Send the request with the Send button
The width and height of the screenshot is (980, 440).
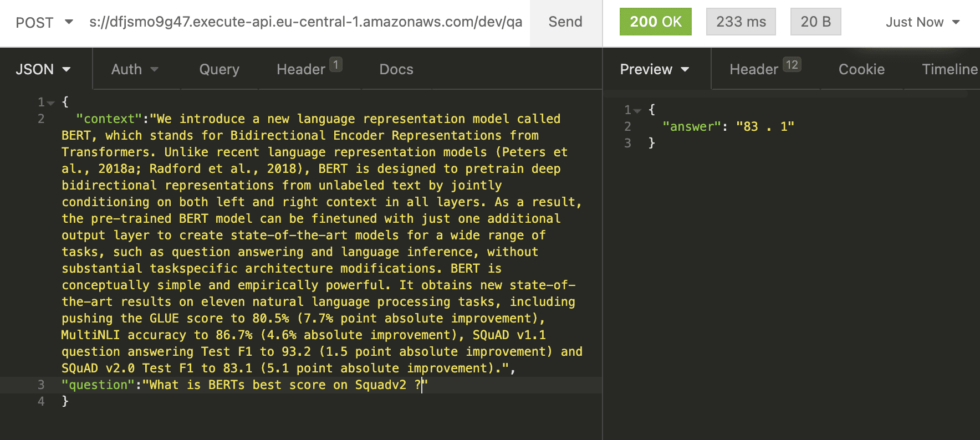point(565,22)
